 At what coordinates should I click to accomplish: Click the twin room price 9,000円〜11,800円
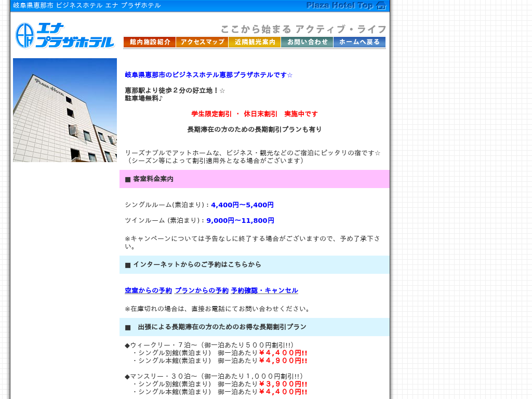pos(240,220)
